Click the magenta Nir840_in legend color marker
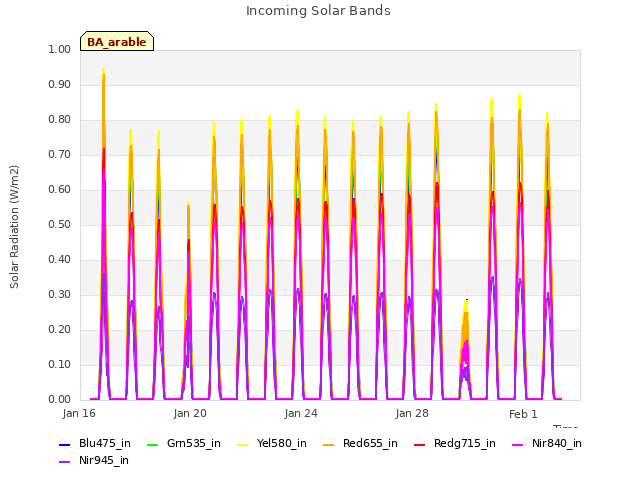This screenshot has height=480, width=640. (518, 444)
